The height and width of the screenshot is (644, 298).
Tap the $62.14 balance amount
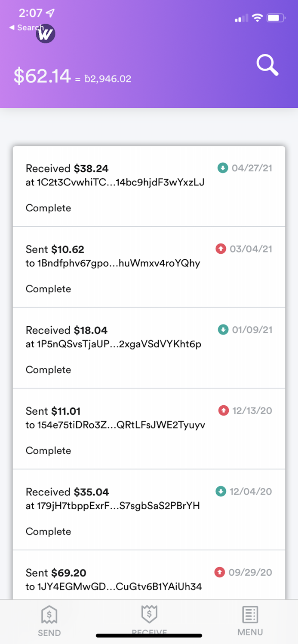tap(42, 76)
